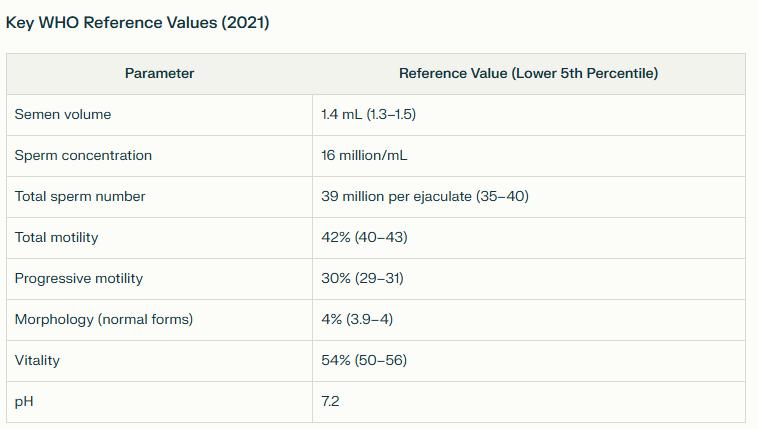
Task: Click the '42% (40–43)' value cell
Action: (x=364, y=237)
